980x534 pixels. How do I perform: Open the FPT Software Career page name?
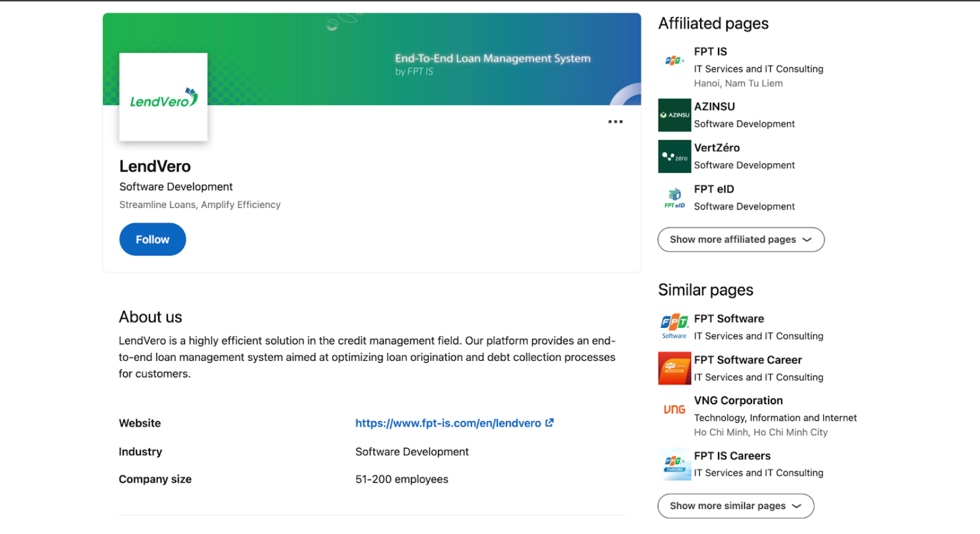(748, 360)
